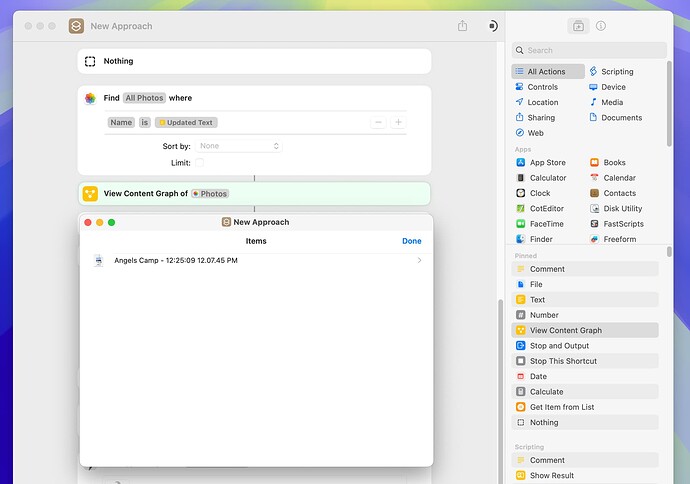Open FastScripts actions

617,224
